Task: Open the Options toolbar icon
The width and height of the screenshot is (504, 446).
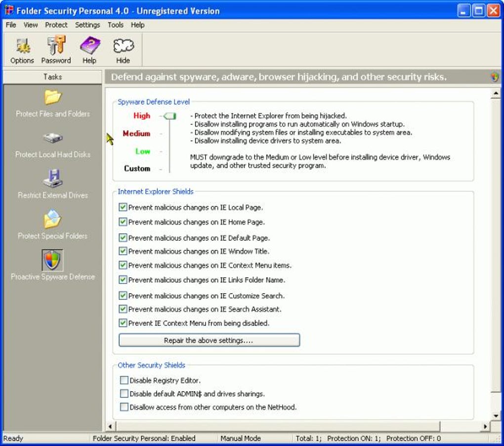Action: click(x=22, y=45)
